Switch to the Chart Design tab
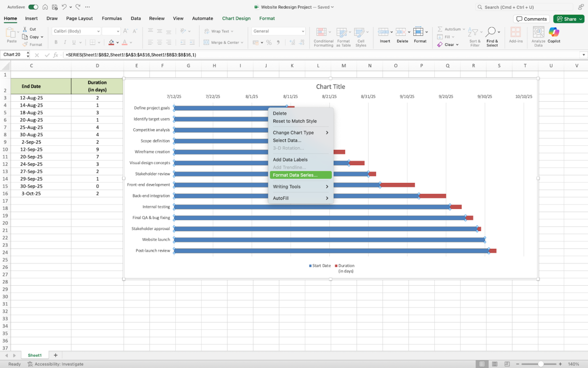 (x=236, y=18)
